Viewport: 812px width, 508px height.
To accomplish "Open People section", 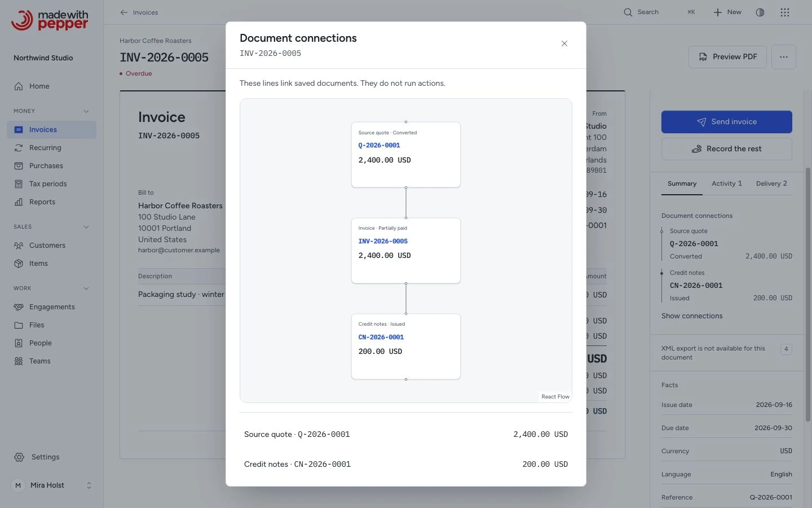I will pos(51,343).
